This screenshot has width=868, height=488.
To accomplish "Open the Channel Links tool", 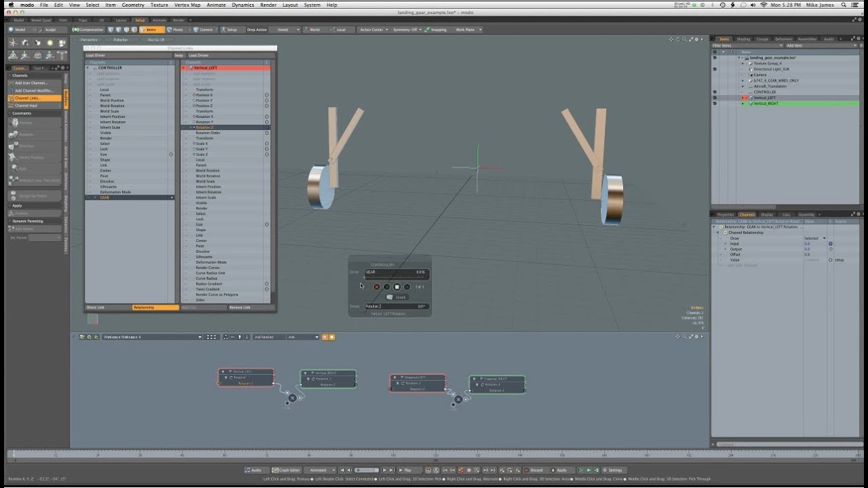I will (34, 98).
